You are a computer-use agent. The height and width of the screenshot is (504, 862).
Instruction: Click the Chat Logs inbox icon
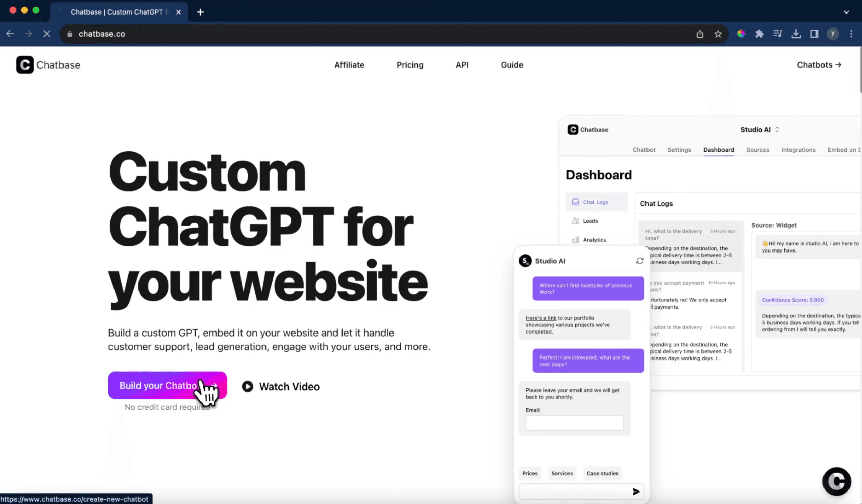575,202
